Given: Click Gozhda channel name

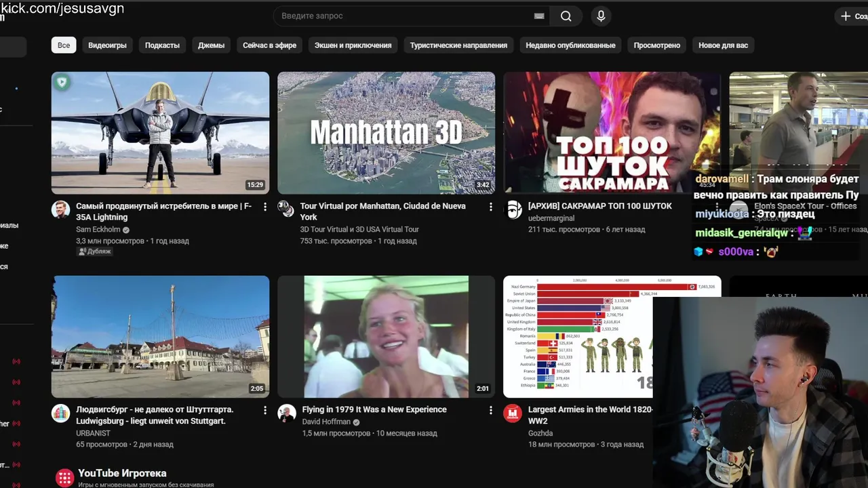Looking at the screenshot, I should tap(540, 433).
